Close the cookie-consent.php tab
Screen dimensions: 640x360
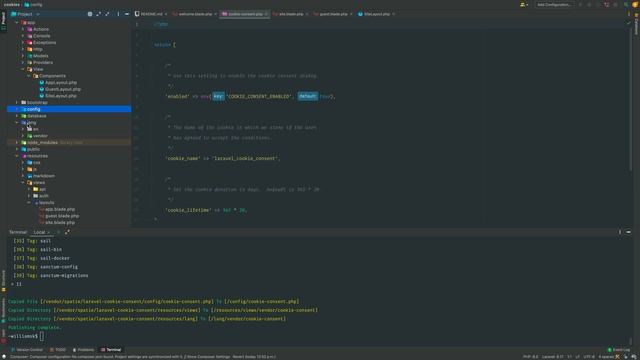(x=266, y=14)
